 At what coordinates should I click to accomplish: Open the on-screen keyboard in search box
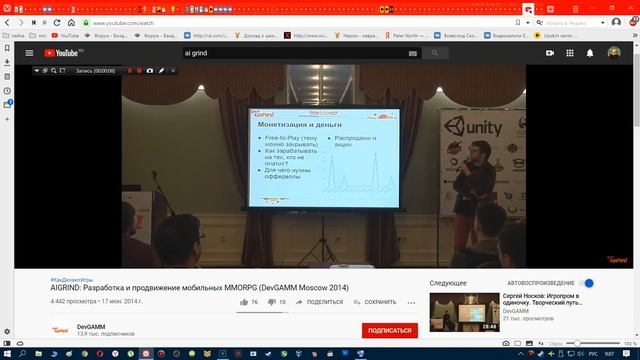[413, 53]
